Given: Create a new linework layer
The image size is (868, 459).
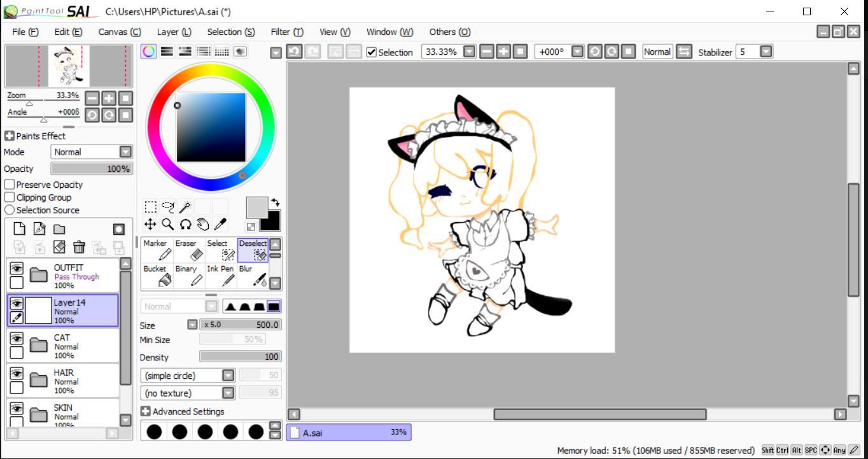Looking at the screenshot, I should 39,229.
